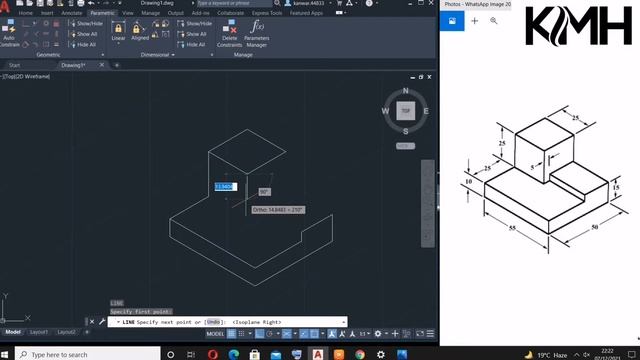Image resolution: width=640 pixels, height=360 pixels.
Task: Click the Type a keyword search field
Action: point(234,3)
